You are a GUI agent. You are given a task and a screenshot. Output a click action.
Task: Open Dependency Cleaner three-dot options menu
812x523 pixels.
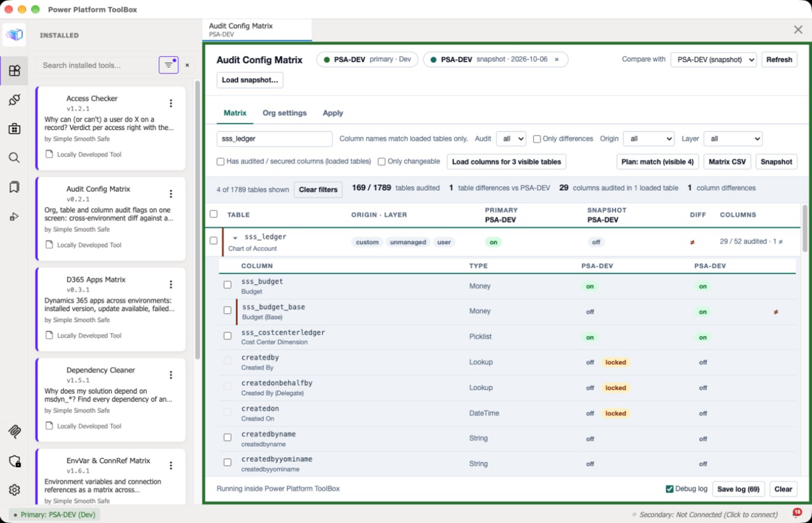pos(171,375)
